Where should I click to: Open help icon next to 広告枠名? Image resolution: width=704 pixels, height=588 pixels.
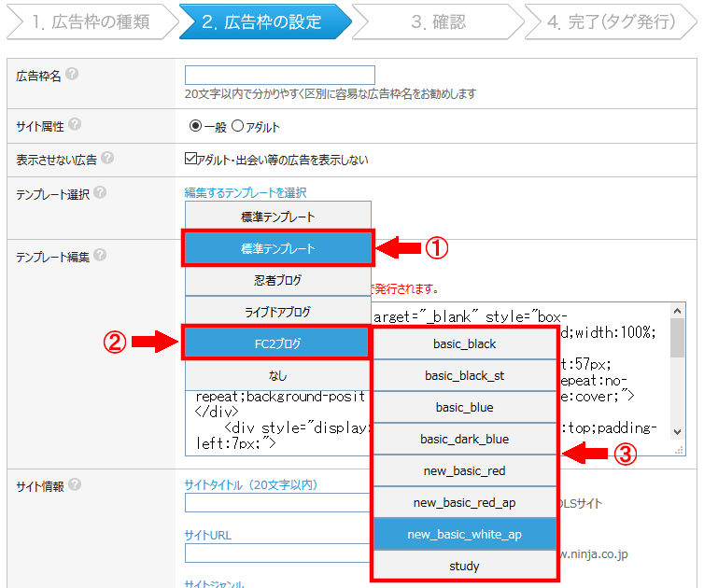tap(72, 74)
